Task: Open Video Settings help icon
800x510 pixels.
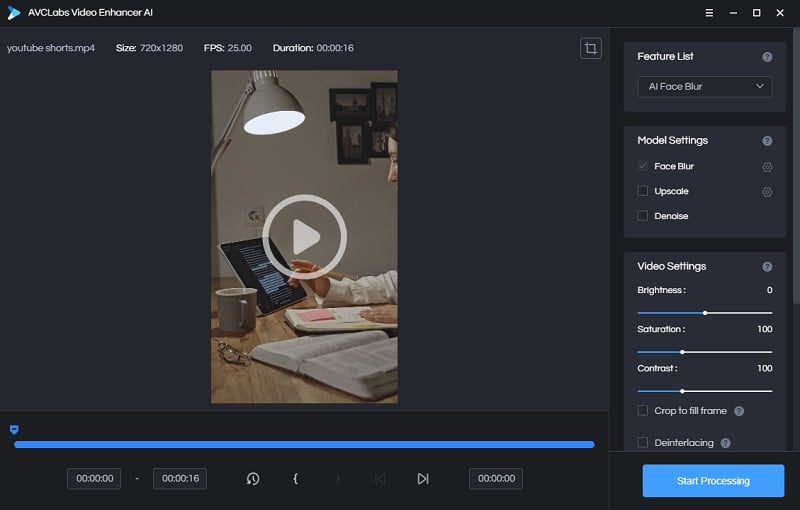Action: (x=767, y=267)
